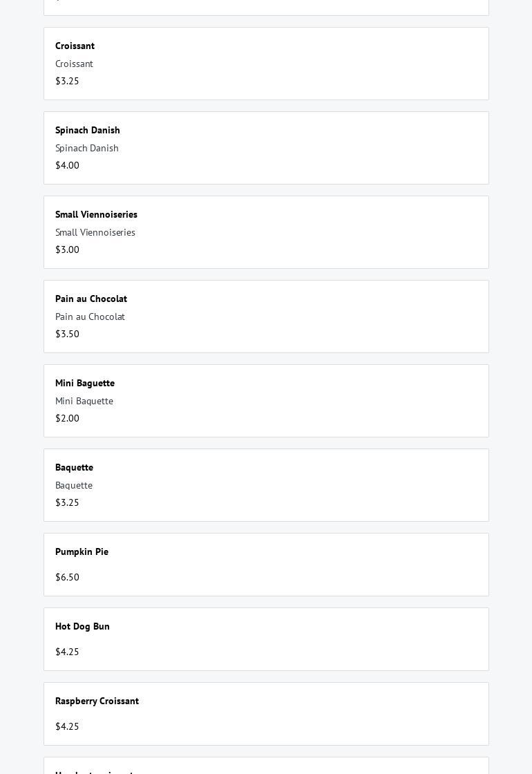Open the Pumpkin Pie item
532x774 pixels.
pos(266,564)
